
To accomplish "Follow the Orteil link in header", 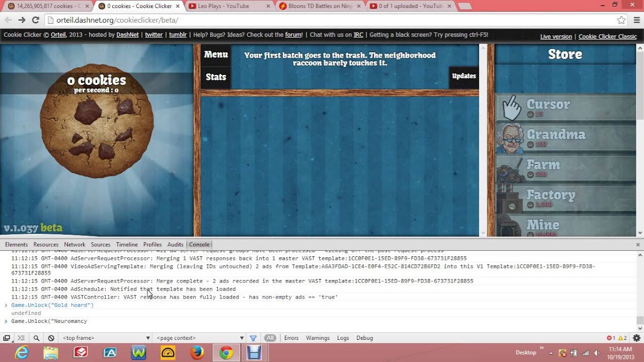I will pos(59,35).
